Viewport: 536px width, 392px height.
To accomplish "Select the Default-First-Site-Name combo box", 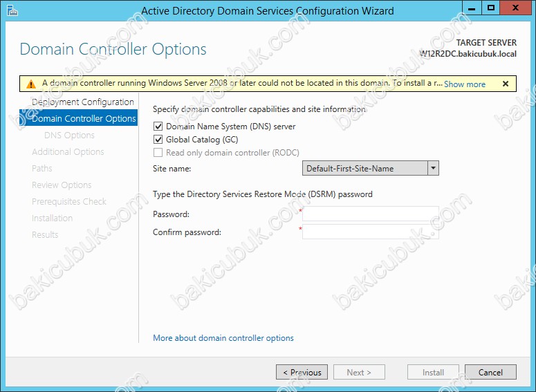I will pyautogui.click(x=371, y=168).
